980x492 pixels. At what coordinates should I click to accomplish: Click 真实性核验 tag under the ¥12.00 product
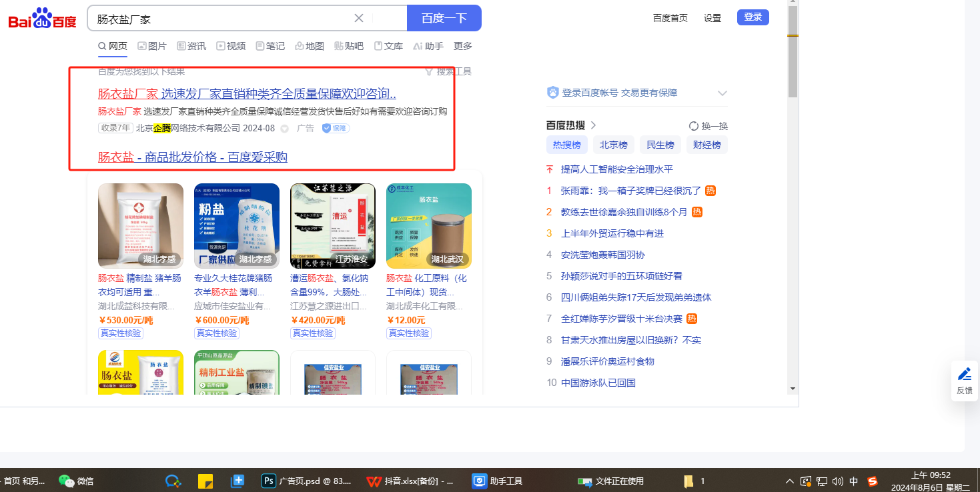click(409, 333)
